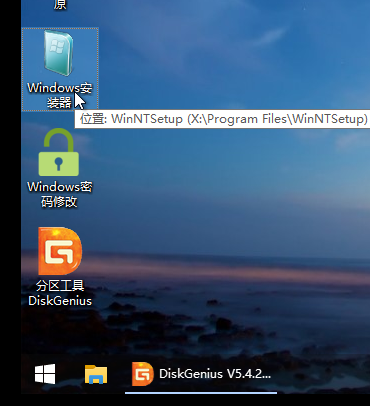Open the Windows Start menu
Viewport: 370px width, 406px height.
[45, 374]
